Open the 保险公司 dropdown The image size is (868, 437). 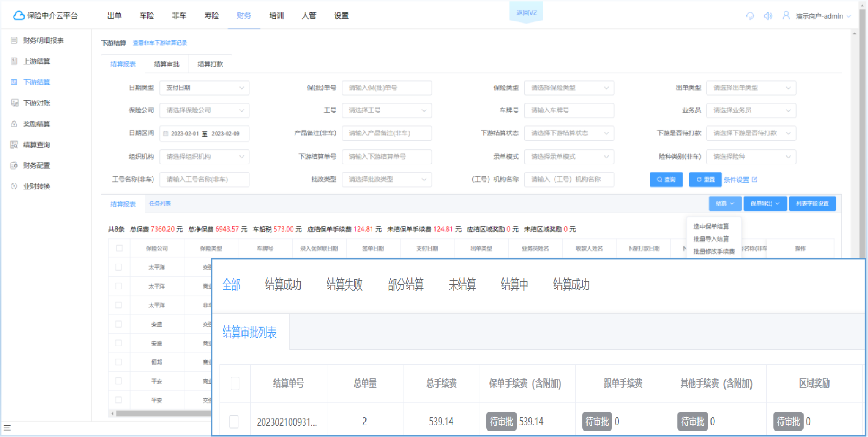pos(204,110)
